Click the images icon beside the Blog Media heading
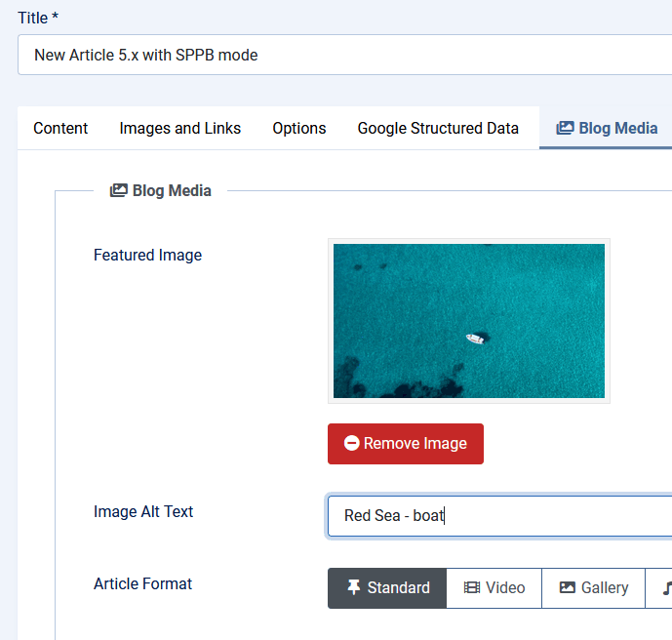 [x=118, y=191]
